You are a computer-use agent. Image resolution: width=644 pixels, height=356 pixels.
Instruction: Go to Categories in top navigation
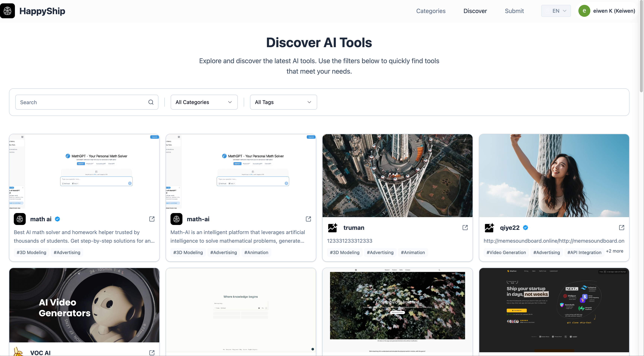coord(430,11)
